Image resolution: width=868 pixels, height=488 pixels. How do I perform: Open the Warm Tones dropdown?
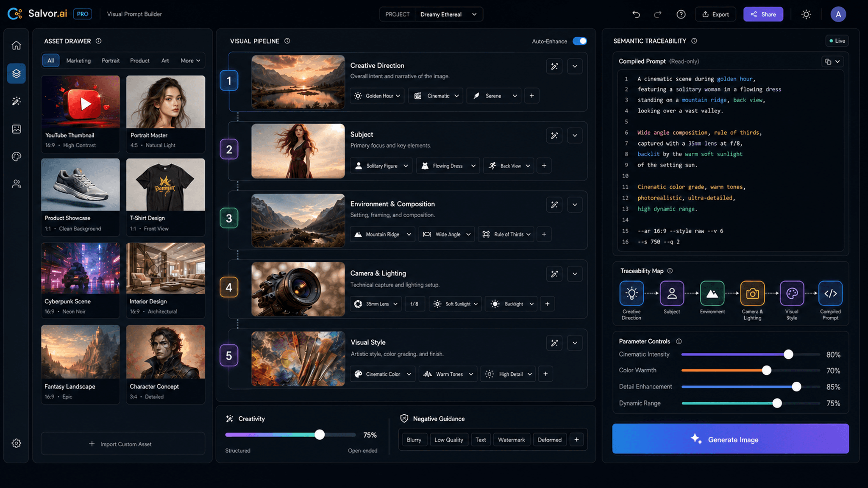[x=448, y=374]
